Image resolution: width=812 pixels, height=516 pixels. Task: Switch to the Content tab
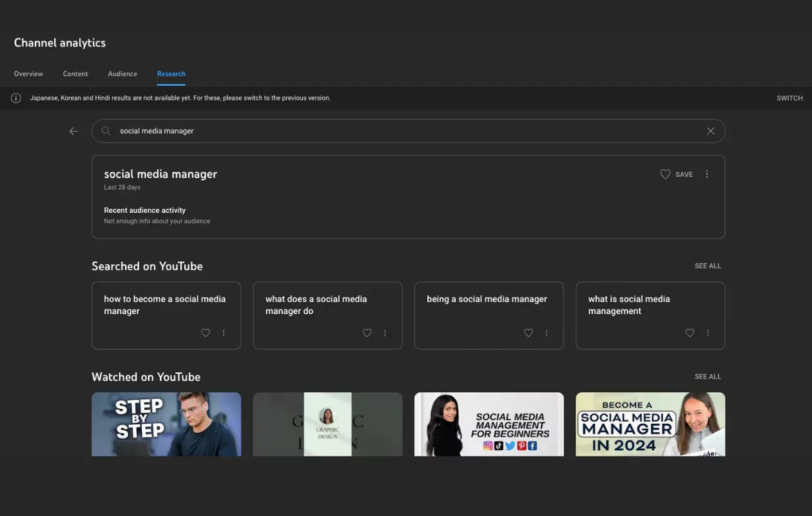pyautogui.click(x=75, y=74)
